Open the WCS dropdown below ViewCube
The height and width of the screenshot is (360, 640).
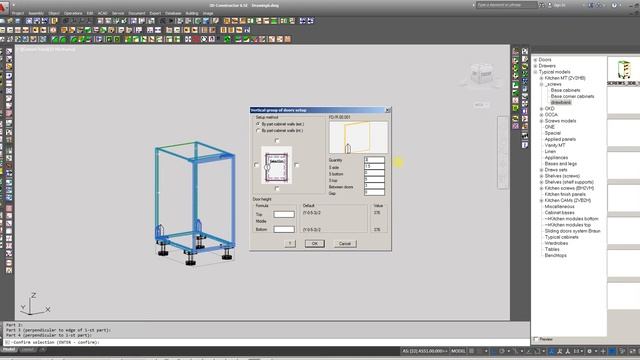pyautogui.click(x=481, y=105)
